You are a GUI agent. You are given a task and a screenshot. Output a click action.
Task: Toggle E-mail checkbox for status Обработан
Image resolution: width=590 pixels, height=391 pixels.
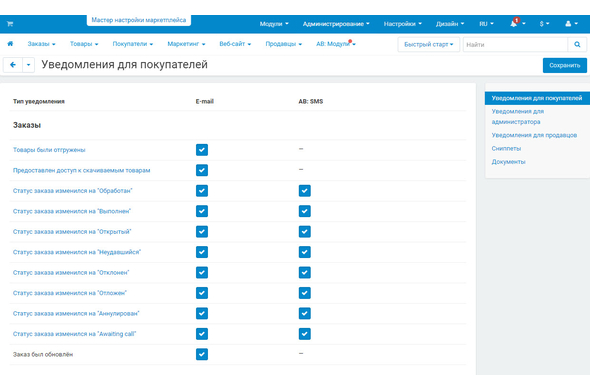202,191
